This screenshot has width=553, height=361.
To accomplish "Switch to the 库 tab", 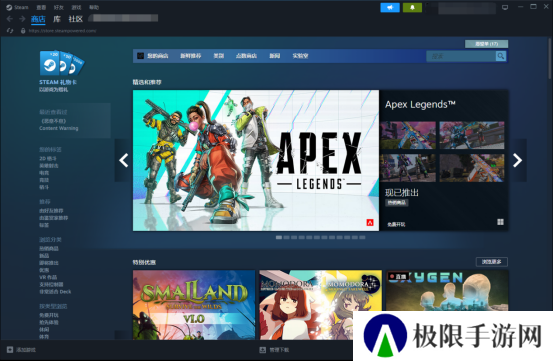I will (57, 19).
